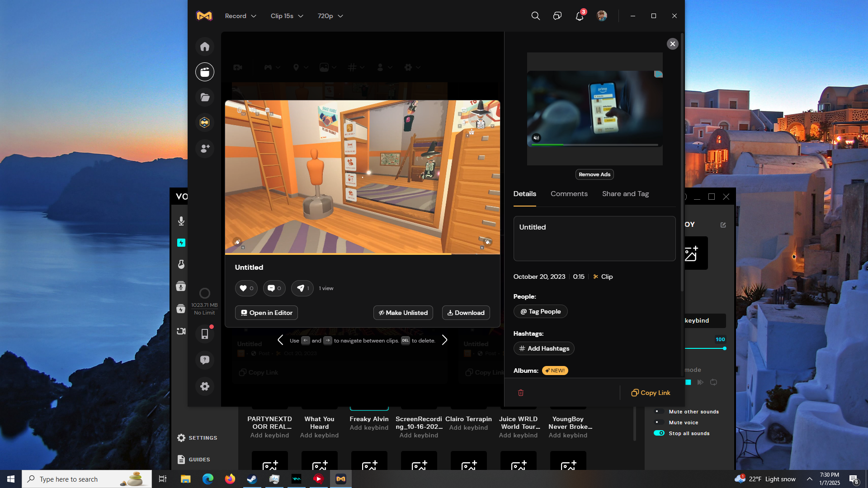
Task: Click the search magnifier icon in the top bar
Action: tap(535, 16)
